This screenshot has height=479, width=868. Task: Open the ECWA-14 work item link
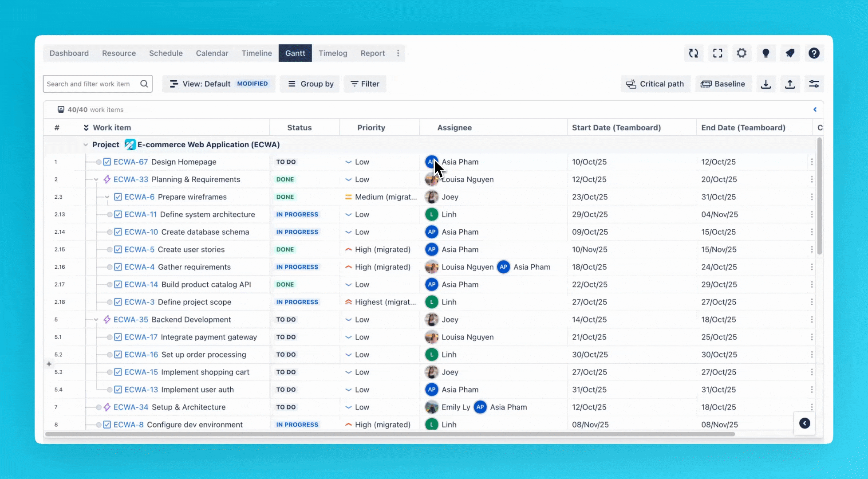pos(141,285)
